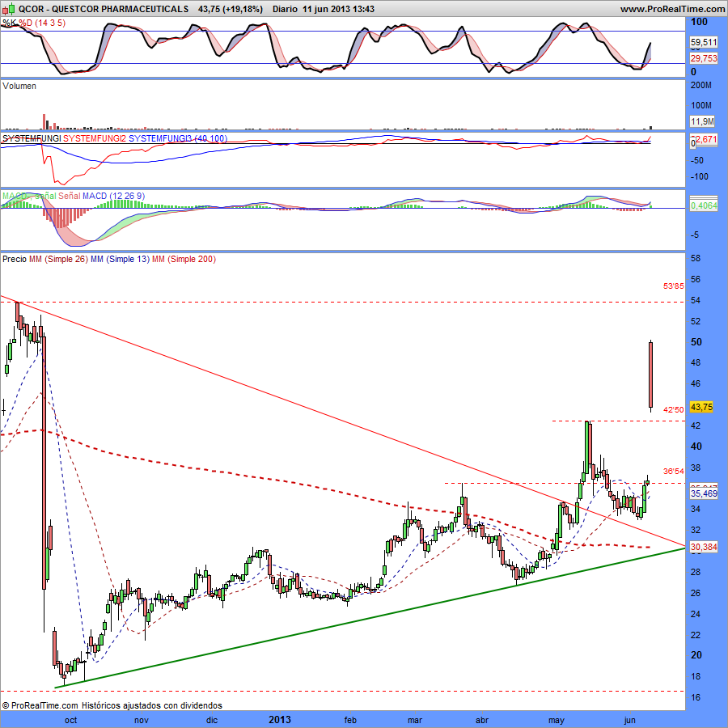Click the 11 jun 2013 13:43 timestamp

point(338,9)
